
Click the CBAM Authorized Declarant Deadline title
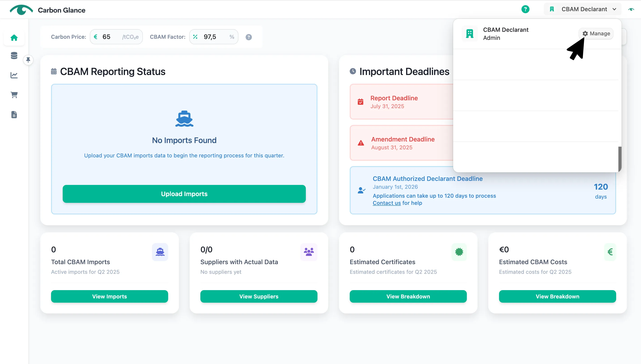point(427,179)
